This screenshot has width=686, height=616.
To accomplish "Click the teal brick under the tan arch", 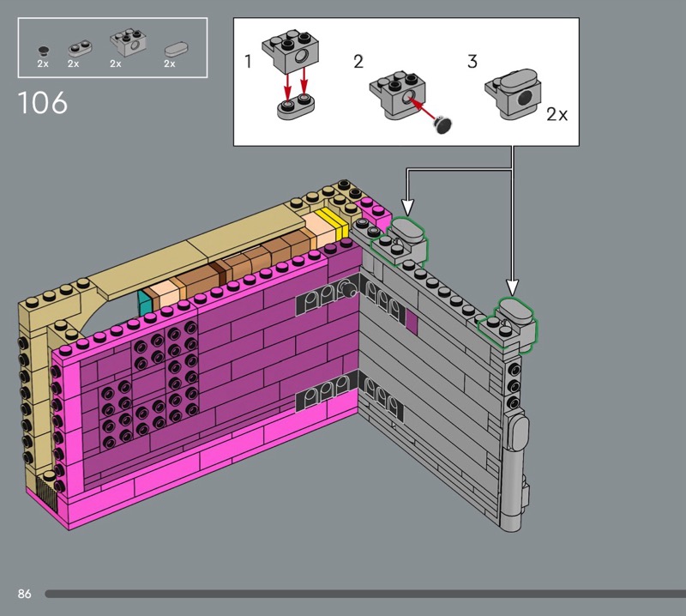I will [144, 303].
